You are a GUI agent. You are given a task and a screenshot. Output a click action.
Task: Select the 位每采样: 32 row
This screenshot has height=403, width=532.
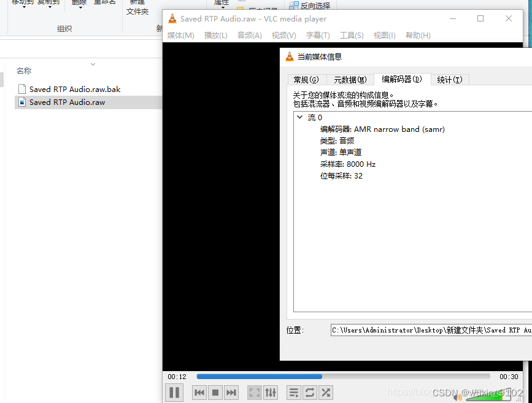[341, 175]
